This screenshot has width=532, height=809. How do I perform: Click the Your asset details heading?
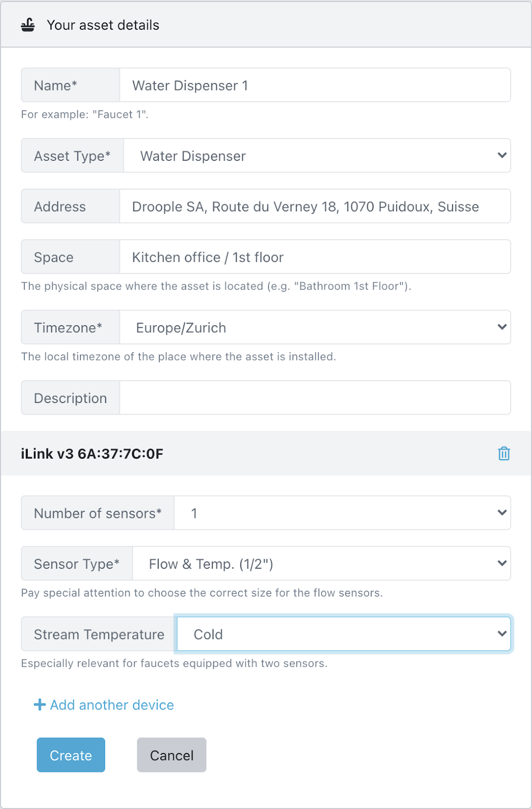click(x=103, y=25)
